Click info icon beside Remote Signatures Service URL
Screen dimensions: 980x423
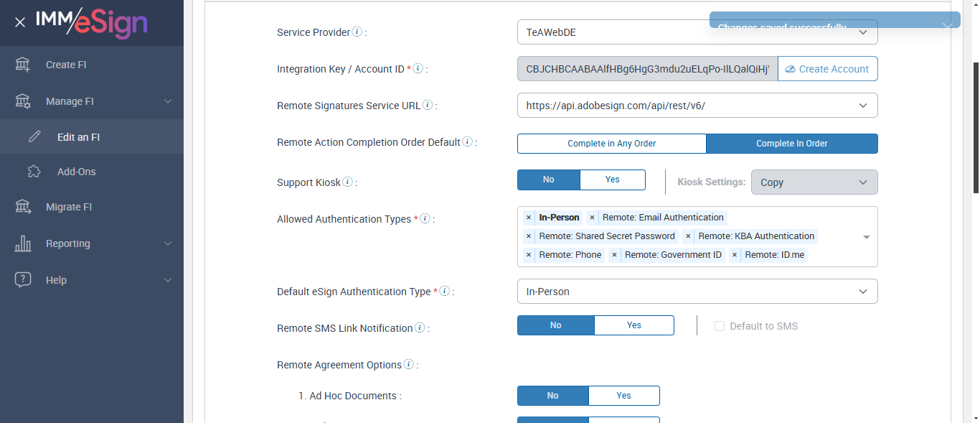tap(428, 106)
